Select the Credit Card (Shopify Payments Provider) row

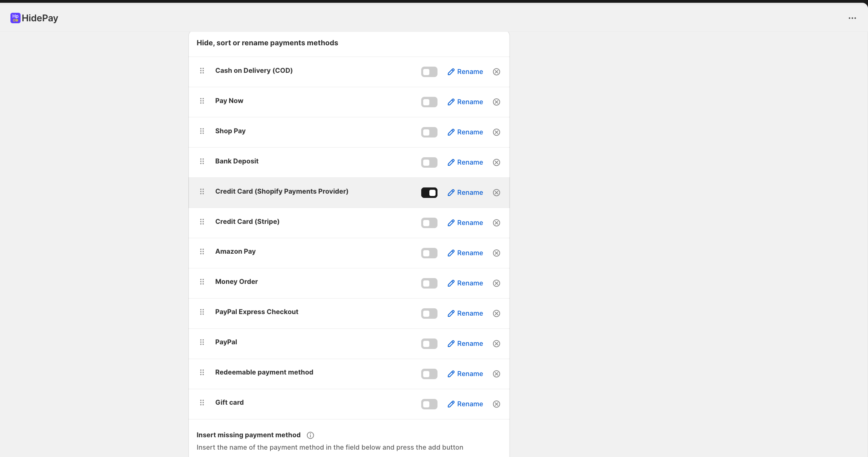click(282, 191)
